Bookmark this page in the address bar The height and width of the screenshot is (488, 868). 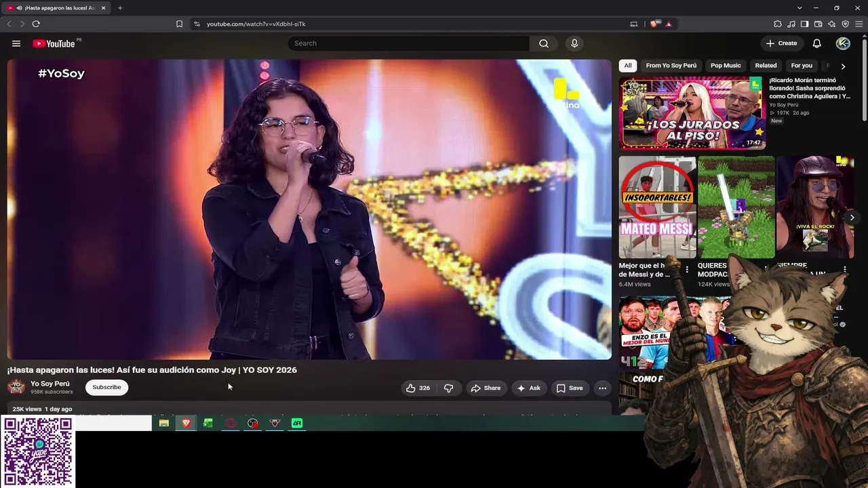click(x=179, y=24)
